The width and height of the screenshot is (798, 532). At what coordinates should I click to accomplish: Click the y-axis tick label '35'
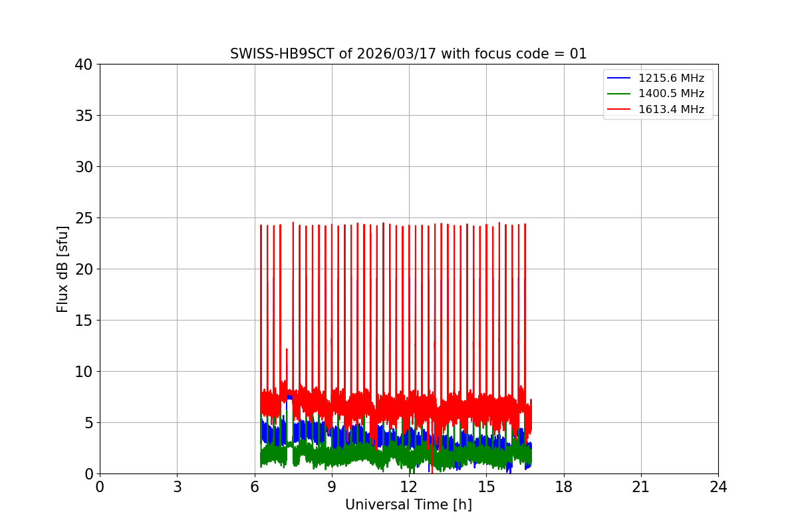(84, 116)
